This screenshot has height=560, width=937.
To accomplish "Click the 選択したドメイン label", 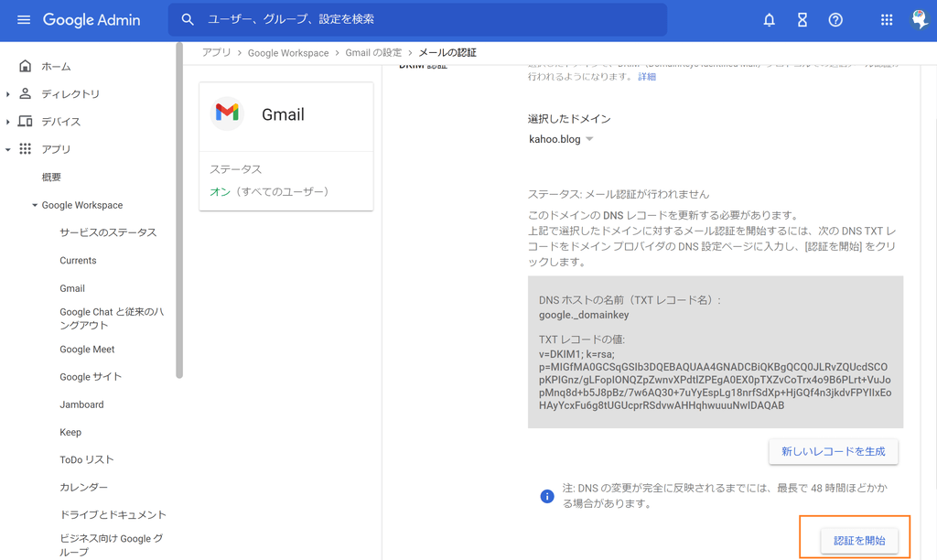I will 569,119.
